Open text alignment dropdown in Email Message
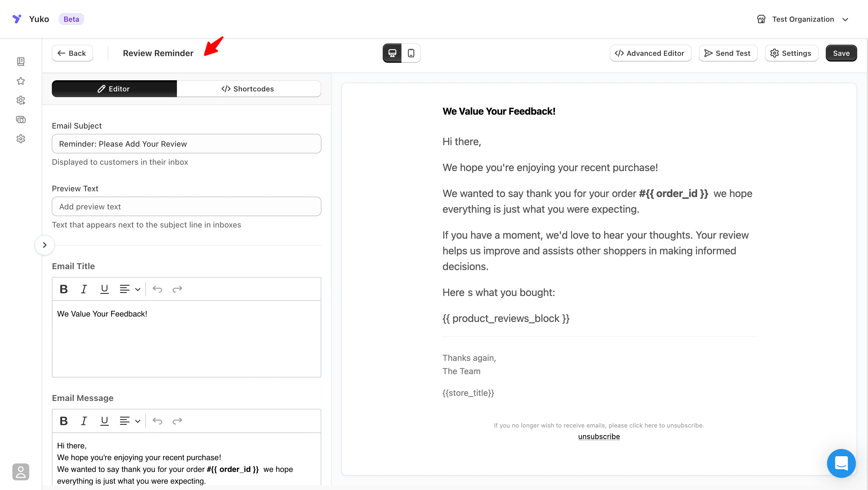868x490 pixels. click(130, 421)
